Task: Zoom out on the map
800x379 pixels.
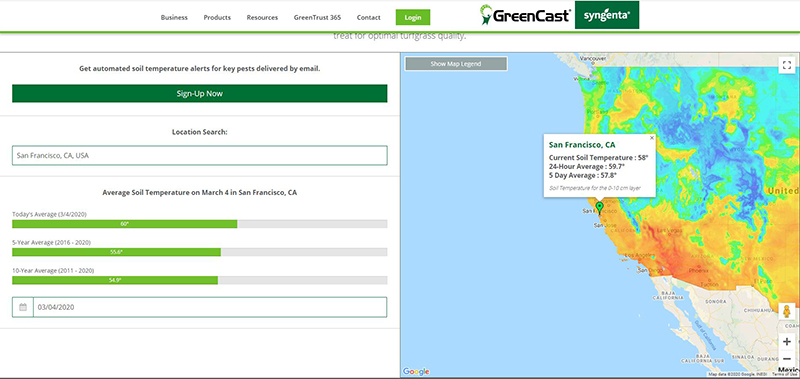Action: point(787,359)
